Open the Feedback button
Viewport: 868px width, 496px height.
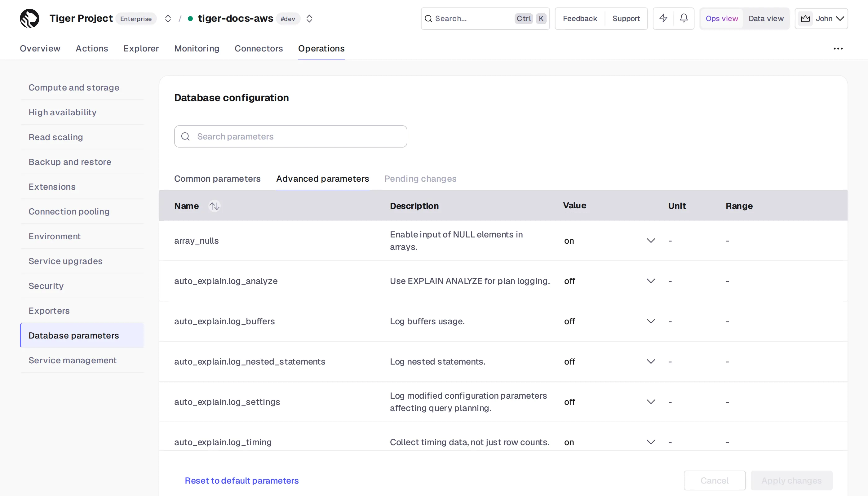pyautogui.click(x=580, y=18)
